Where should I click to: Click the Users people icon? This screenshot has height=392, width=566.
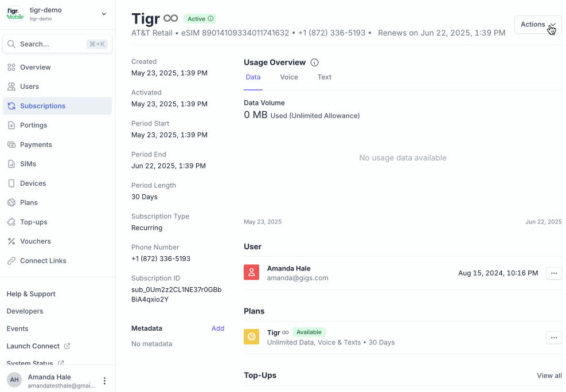tap(11, 87)
